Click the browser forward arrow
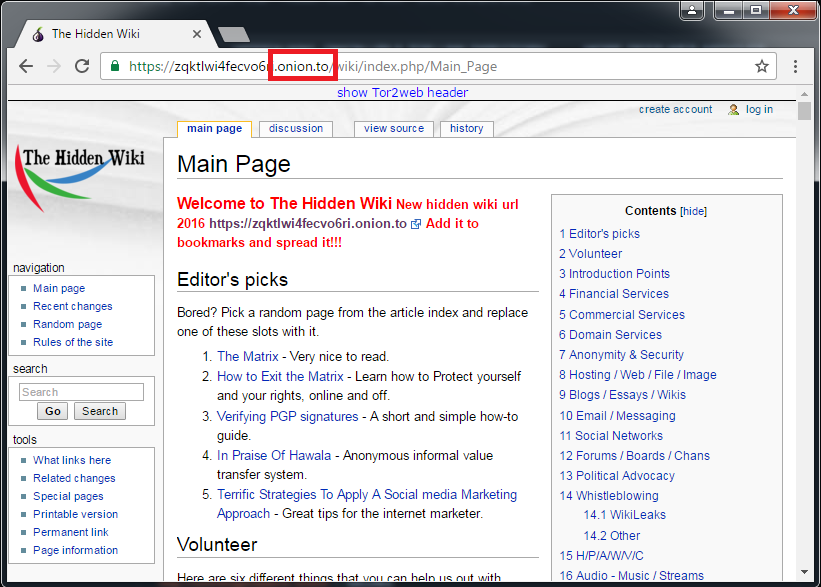 (54, 66)
